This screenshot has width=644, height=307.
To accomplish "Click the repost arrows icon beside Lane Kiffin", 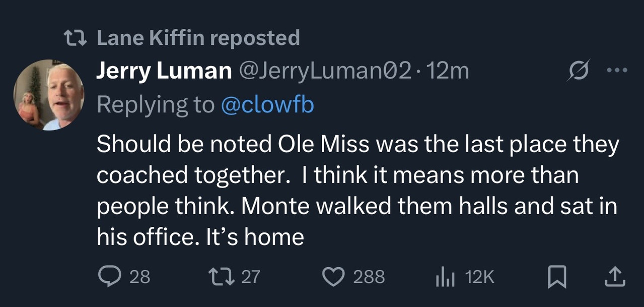I will (76, 37).
